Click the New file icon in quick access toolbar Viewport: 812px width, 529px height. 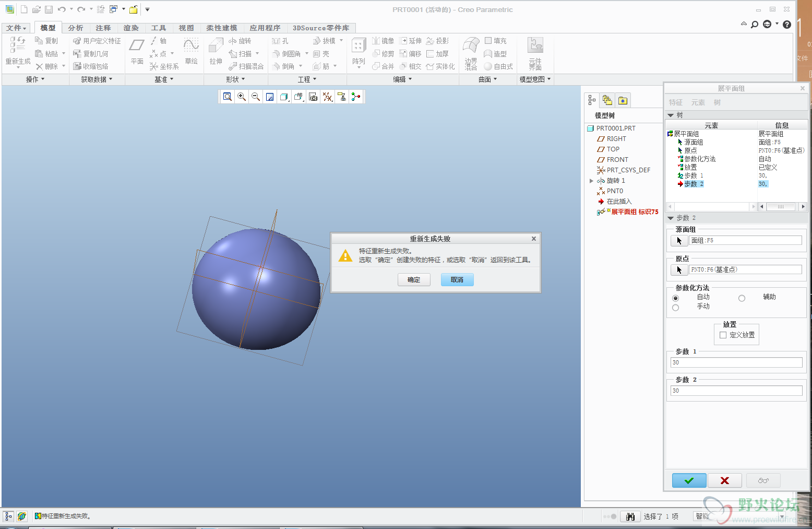(24, 9)
